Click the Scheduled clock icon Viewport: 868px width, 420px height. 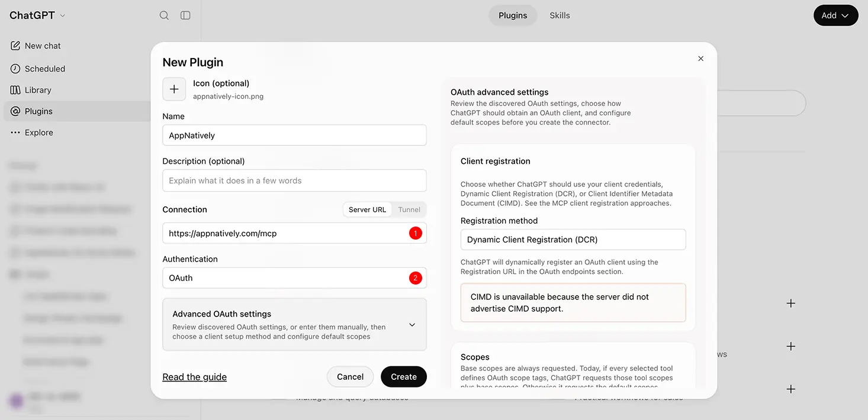click(x=15, y=69)
